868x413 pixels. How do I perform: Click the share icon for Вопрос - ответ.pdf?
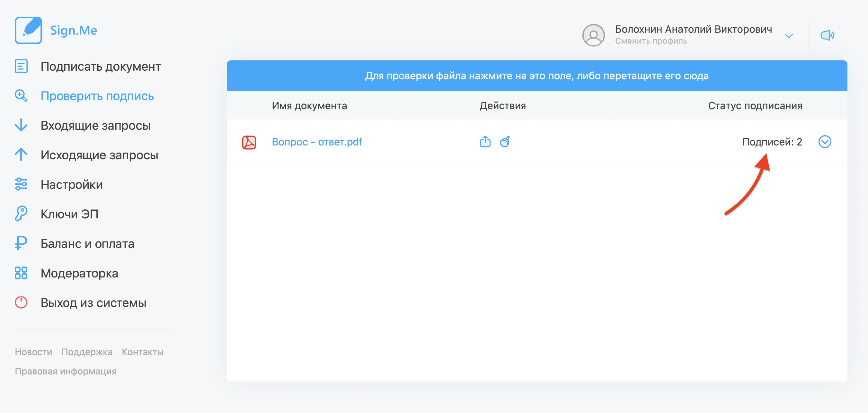485,142
